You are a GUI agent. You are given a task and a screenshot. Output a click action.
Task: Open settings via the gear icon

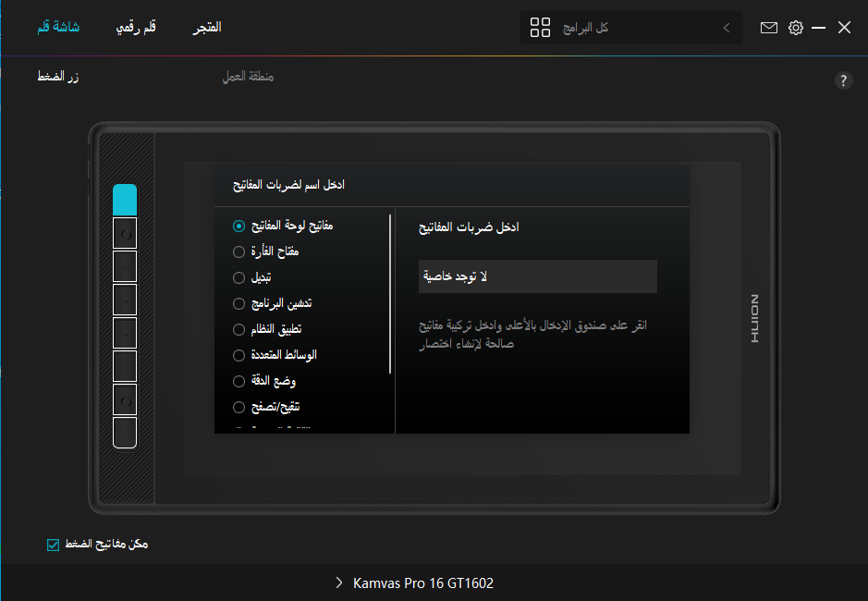tap(796, 28)
